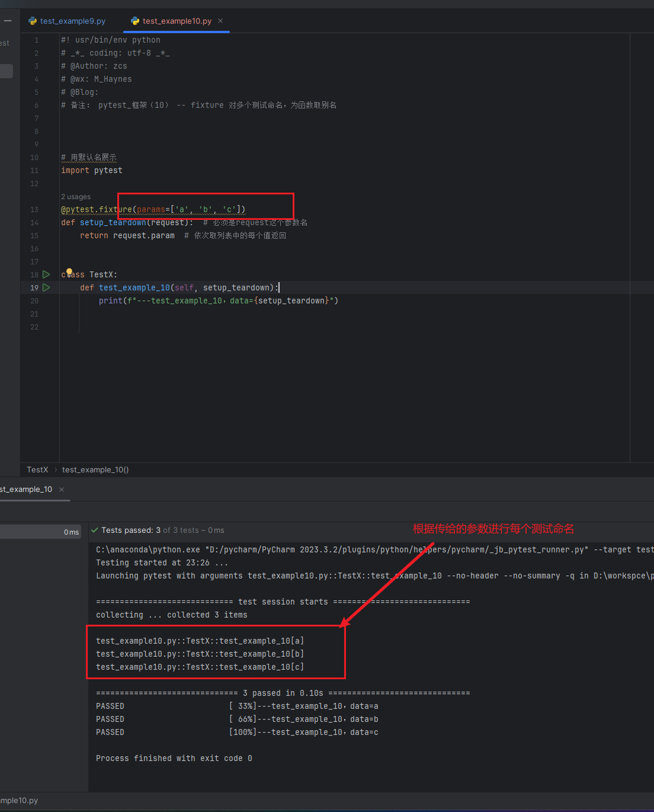
Task: Click console output 'test_example_10[a]' line
Action: 200,641
